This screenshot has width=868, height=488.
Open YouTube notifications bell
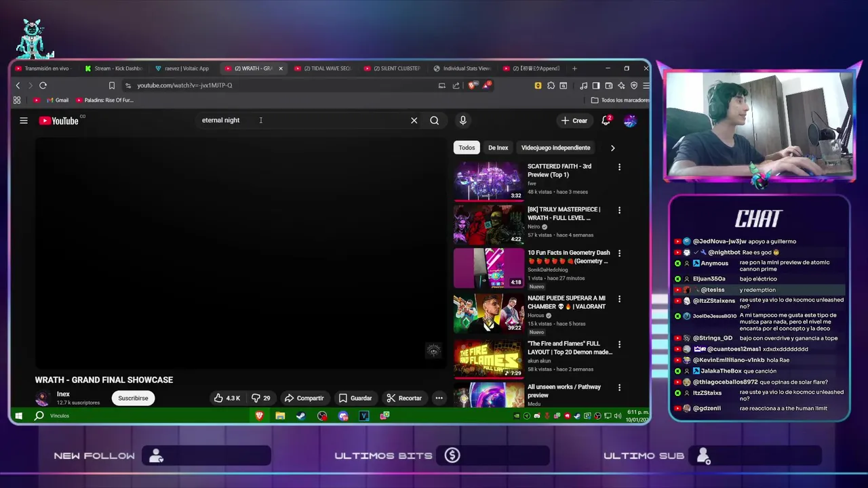tap(606, 121)
